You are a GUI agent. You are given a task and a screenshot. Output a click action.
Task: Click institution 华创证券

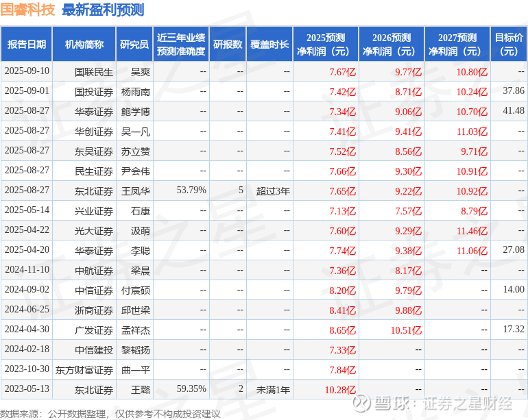point(94,132)
